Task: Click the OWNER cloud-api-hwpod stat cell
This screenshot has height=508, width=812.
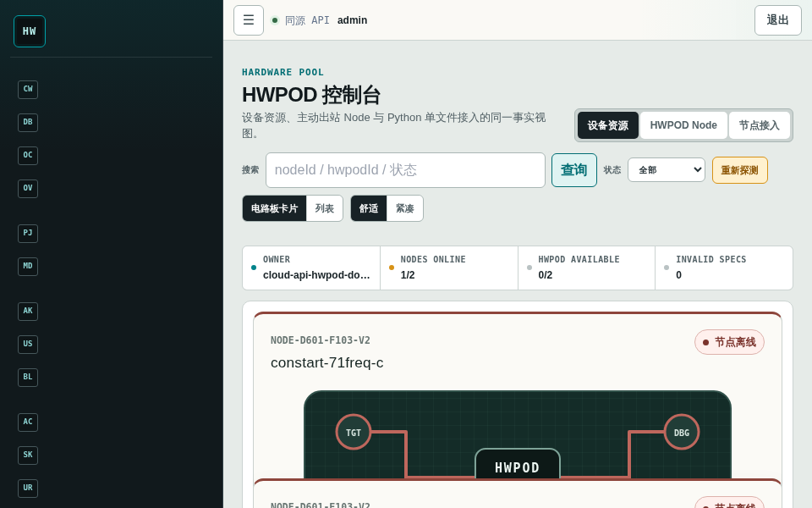Action: 311,268
